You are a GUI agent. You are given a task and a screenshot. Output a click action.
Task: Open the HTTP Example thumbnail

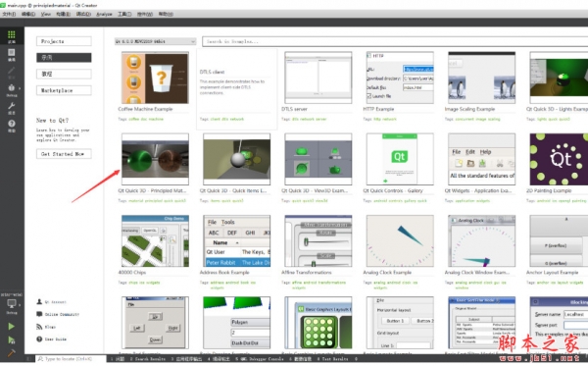pyautogui.click(x=400, y=78)
